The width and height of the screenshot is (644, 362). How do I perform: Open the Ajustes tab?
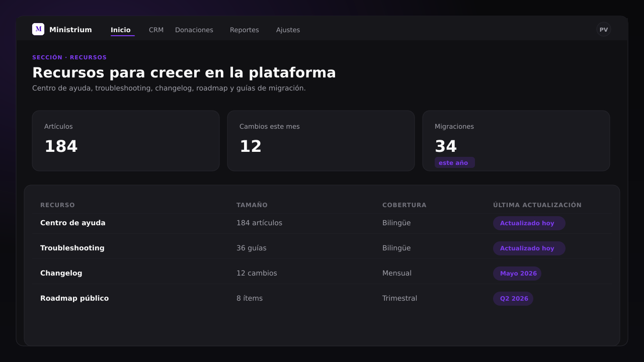(288, 30)
